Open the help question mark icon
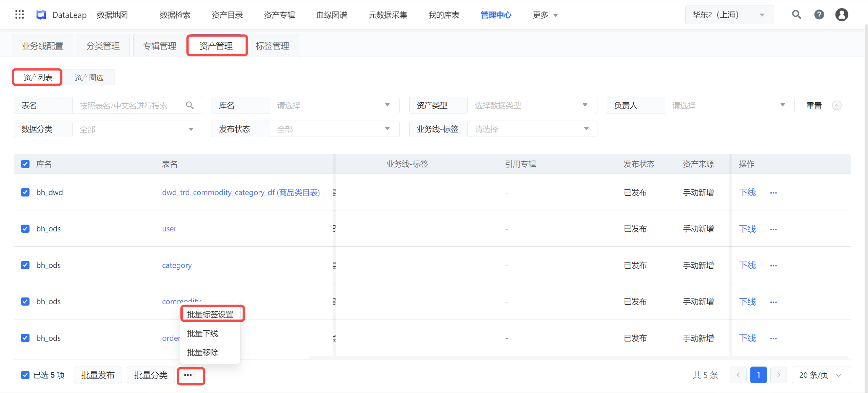This screenshot has height=393, width=868. (x=819, y=15)
